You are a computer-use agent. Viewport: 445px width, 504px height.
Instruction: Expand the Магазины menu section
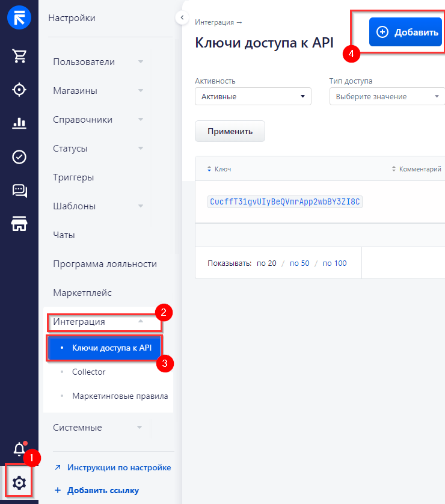coord(99,91)
